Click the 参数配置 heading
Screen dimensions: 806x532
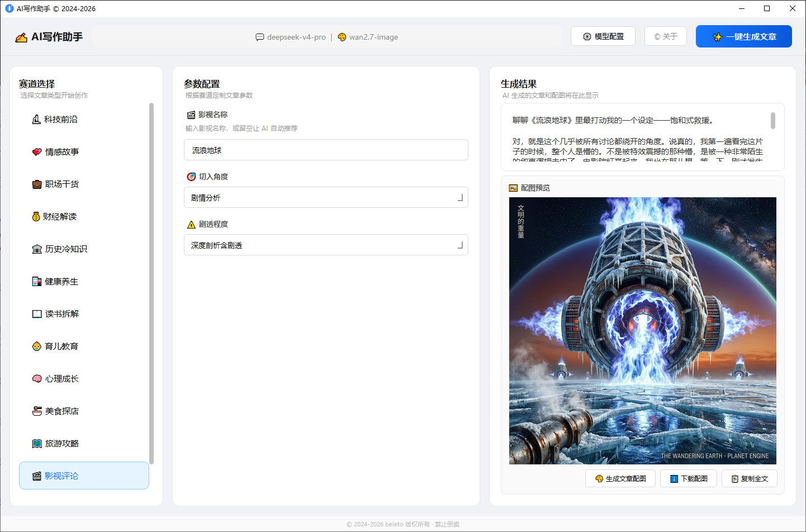coord(202,84)
